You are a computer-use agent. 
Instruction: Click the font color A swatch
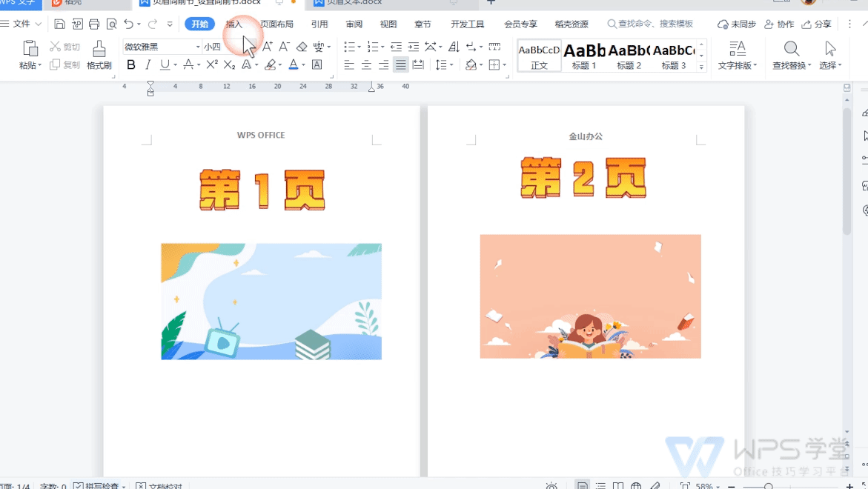pos(294,64)
